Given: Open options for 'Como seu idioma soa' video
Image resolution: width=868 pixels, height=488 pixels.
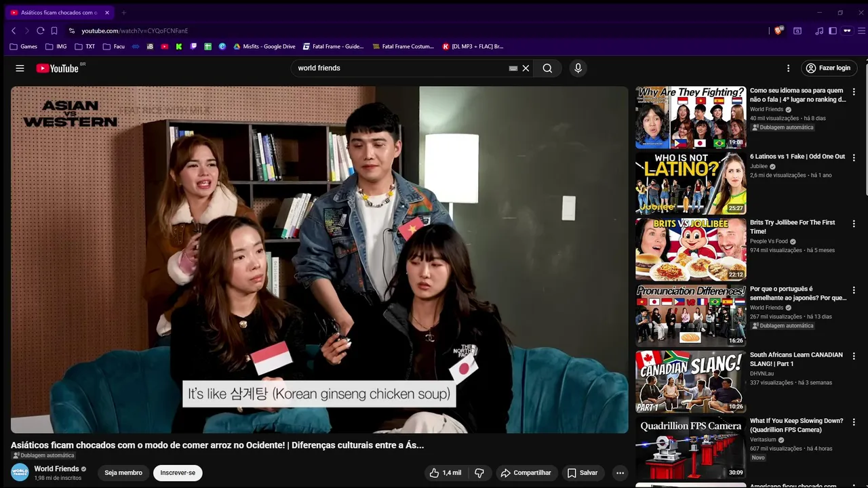Looking at the screenshot, I should click(x=854, y=91).
